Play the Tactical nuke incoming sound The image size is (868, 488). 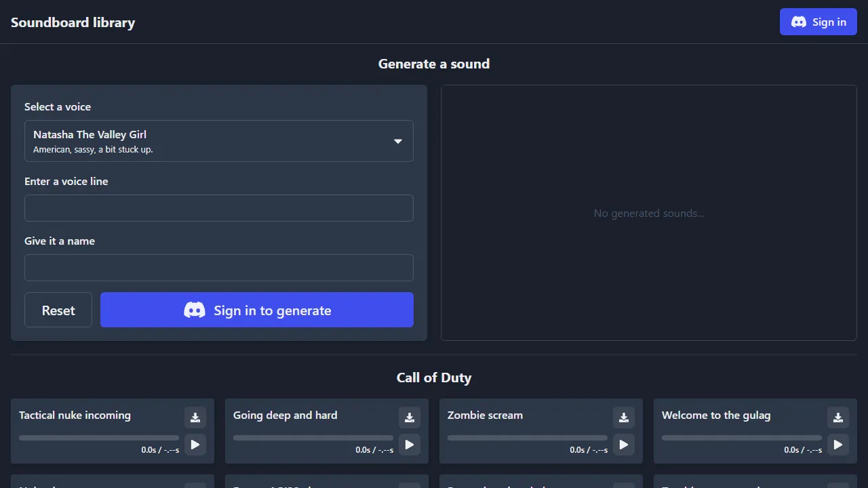[195, 445]
